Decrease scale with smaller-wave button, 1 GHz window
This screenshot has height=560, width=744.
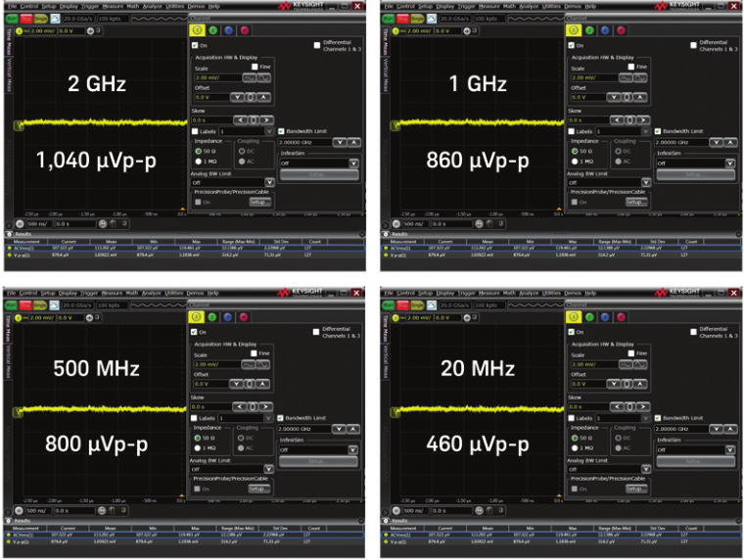[626, 77]
